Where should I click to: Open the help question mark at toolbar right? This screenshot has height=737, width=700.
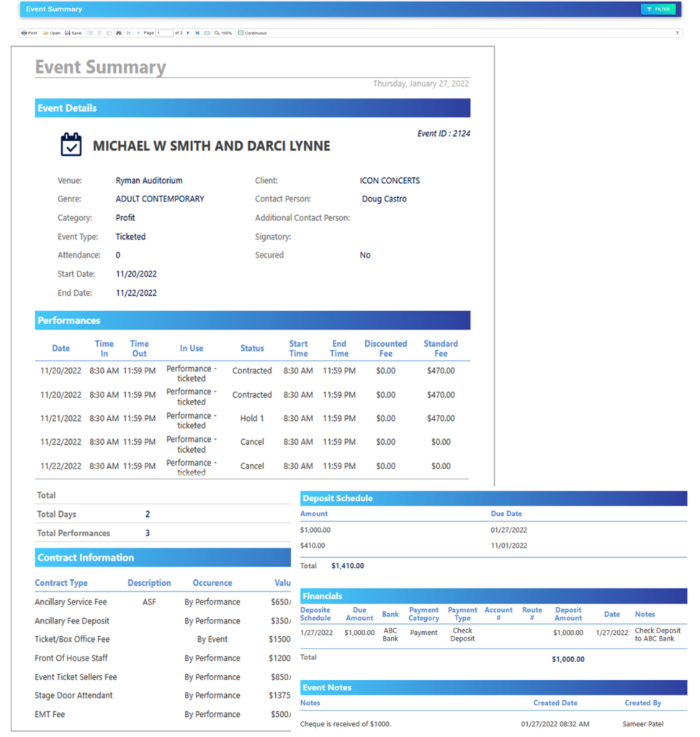[678, 32]
